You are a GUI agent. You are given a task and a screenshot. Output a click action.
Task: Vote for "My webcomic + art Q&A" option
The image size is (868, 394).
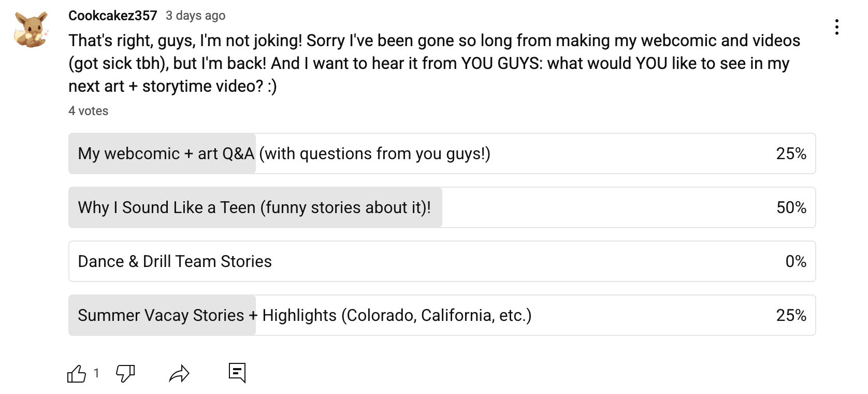(166, 153)
